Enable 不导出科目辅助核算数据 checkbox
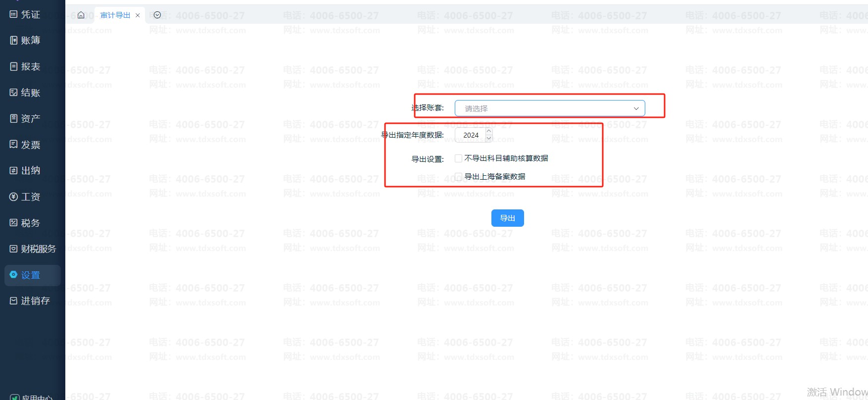868x400 pixels. 458,158
